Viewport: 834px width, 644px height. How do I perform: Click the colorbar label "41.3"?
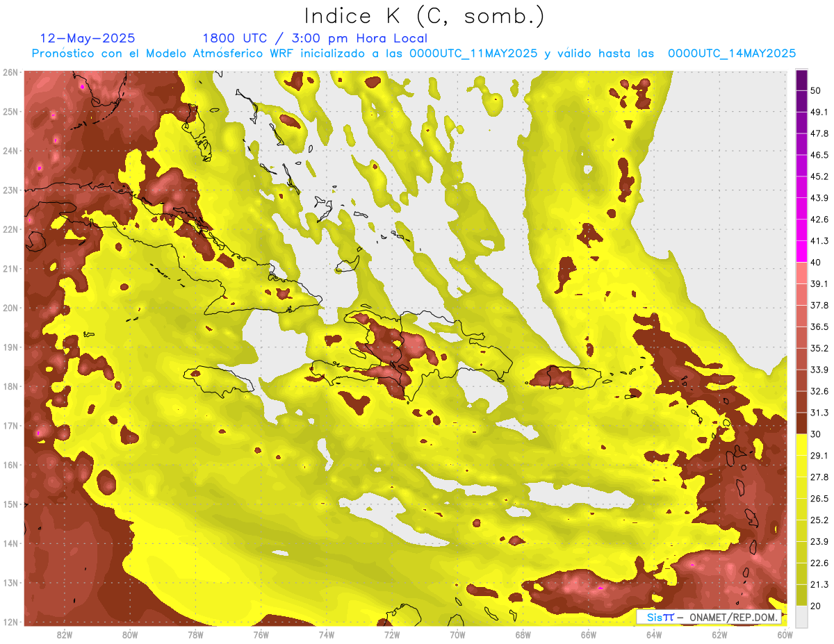coord(819,241)
